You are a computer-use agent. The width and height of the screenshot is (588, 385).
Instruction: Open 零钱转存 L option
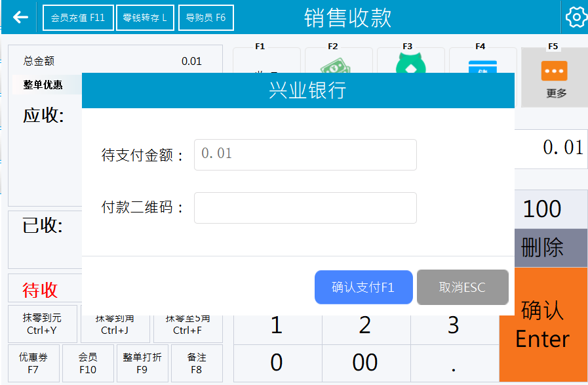coord(146,18)
